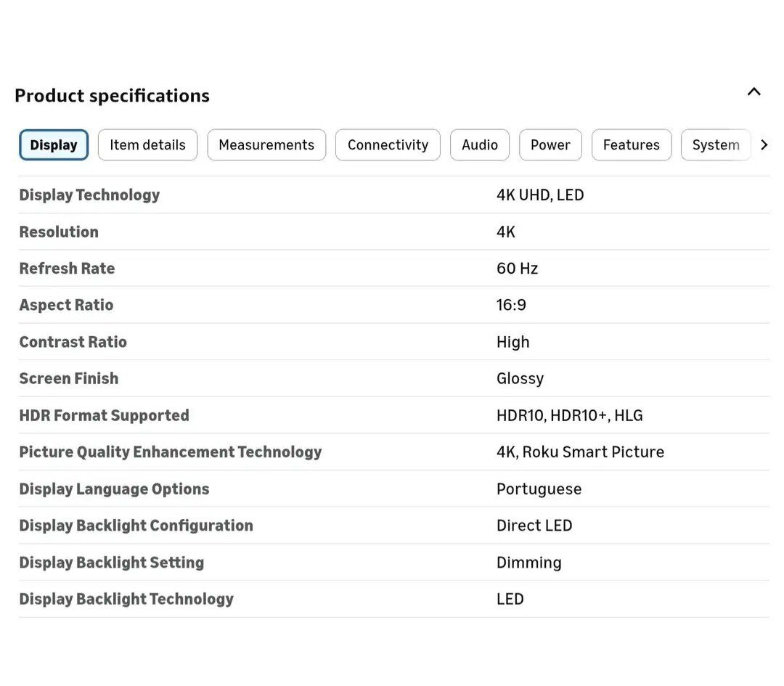Select the System tab

(x=715, y=145)
